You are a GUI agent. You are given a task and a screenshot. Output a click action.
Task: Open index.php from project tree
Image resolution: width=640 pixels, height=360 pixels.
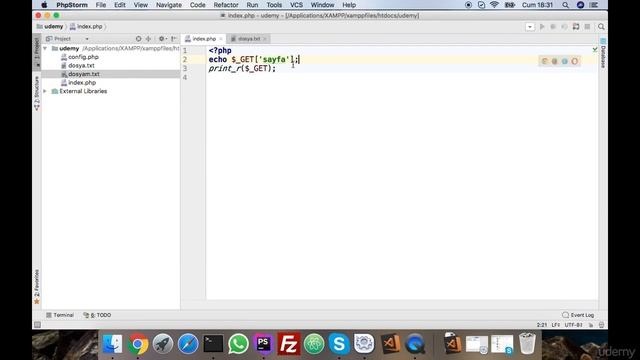(82, 83)
